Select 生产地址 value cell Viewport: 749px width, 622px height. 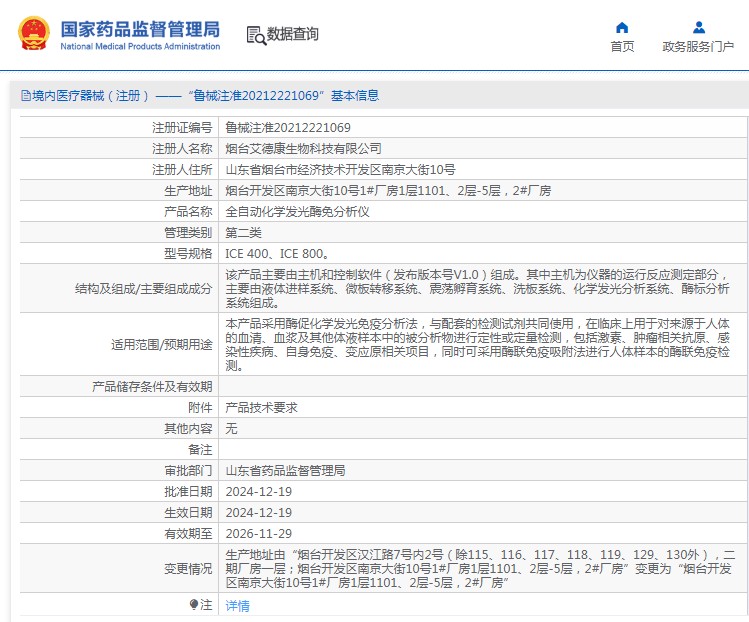tap(388, 191)
